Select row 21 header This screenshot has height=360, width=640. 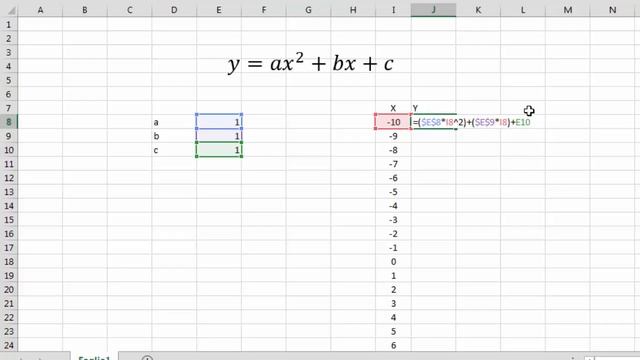(9, 304)
